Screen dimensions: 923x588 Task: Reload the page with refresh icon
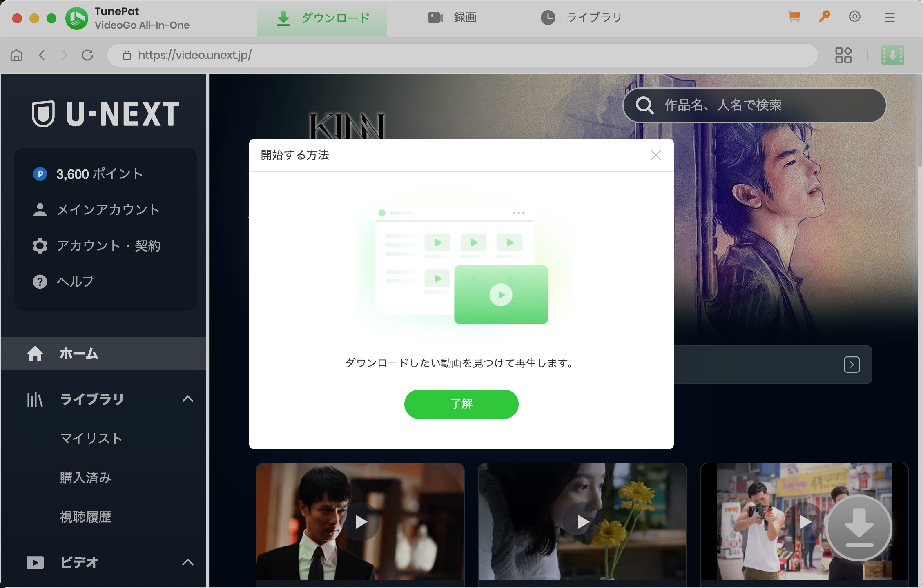[87, 55]
